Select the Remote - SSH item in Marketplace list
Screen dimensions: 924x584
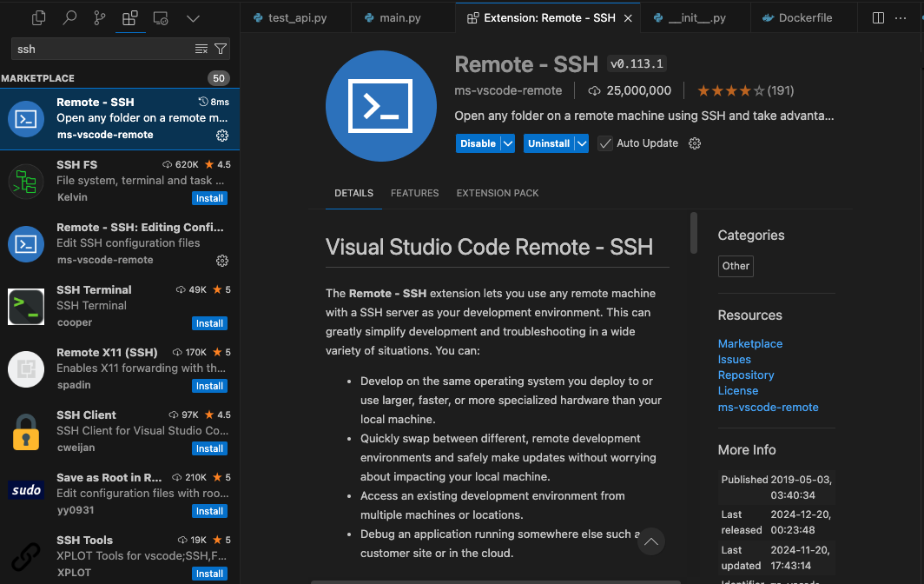[120, 119]
